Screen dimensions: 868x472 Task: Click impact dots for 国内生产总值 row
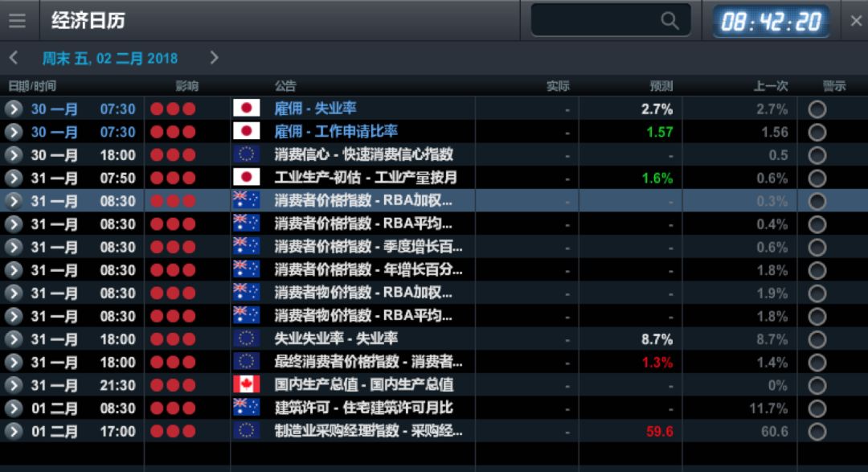(x=173, y=385)
